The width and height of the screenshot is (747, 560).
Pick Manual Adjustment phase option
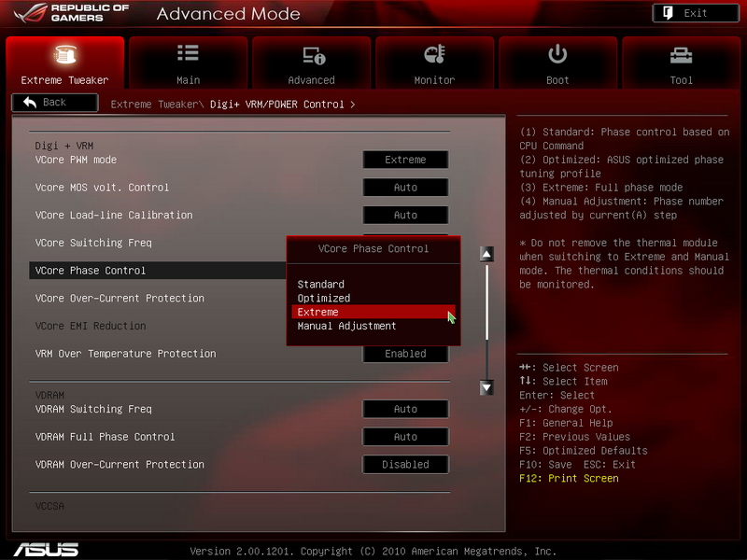373,326
